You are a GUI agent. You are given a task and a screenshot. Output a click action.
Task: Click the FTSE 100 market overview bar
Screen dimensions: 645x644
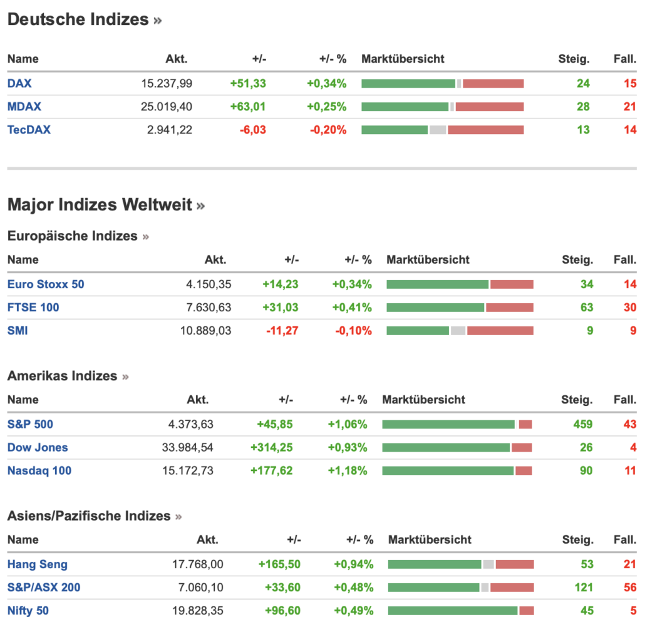pos(460,308)
